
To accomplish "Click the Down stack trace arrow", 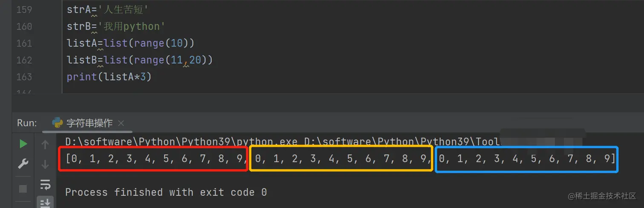I will 45,164.
